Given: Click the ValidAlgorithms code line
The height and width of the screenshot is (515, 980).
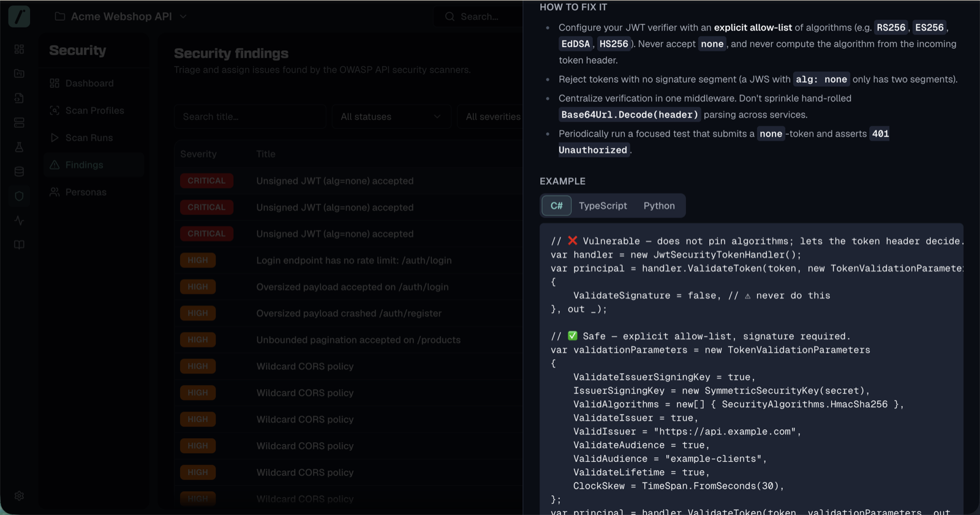Looking at the screenshot, I should tap(739, 404).
